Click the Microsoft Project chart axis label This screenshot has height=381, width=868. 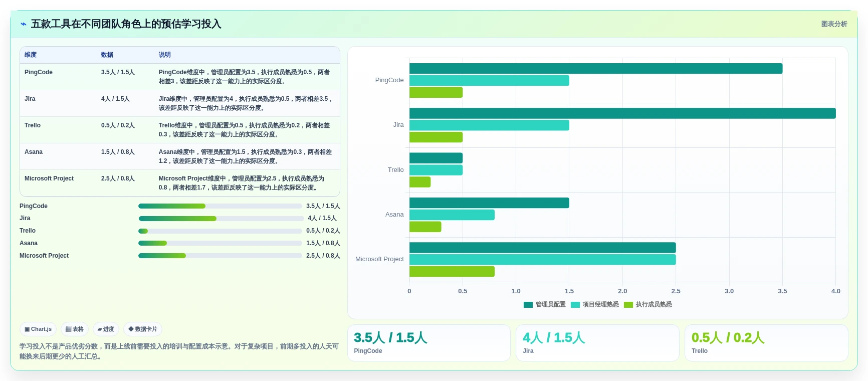tap(379, 259)
